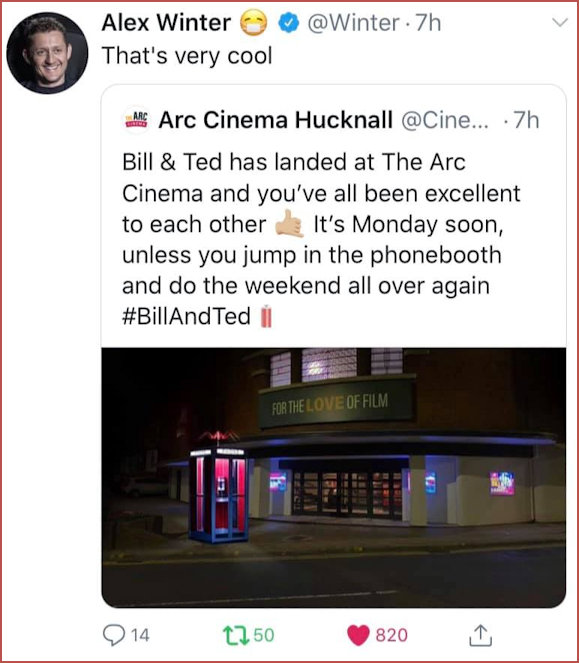Click the Alex Winter display name
Image resolution: width=579 pixels, height=663 pixels.
coord(166,22)
